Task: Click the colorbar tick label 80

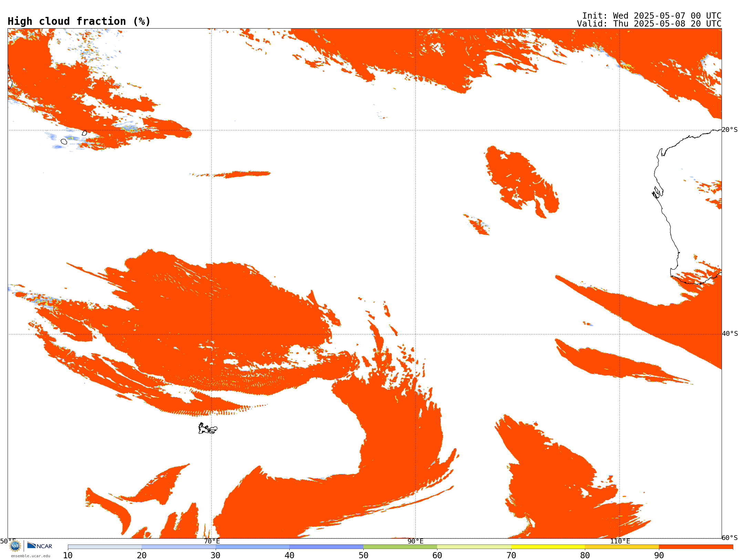Action: point(585,555)
